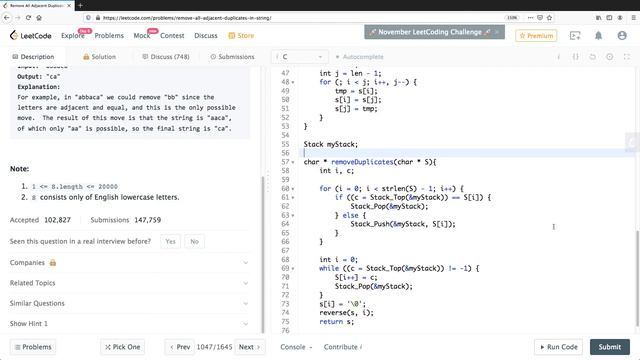Screen dimensions: 640x360
Task: Fold the else block at line 63
Action: [x=293, y=215]
